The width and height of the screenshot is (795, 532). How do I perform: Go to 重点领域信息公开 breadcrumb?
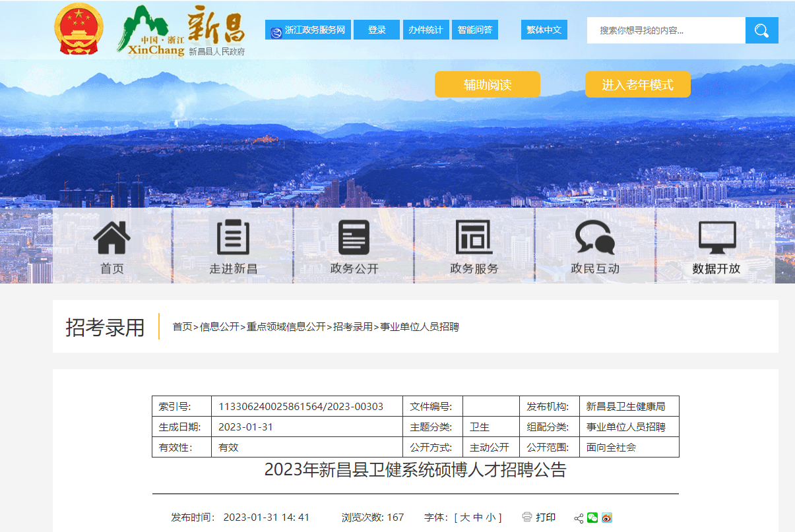286,326
